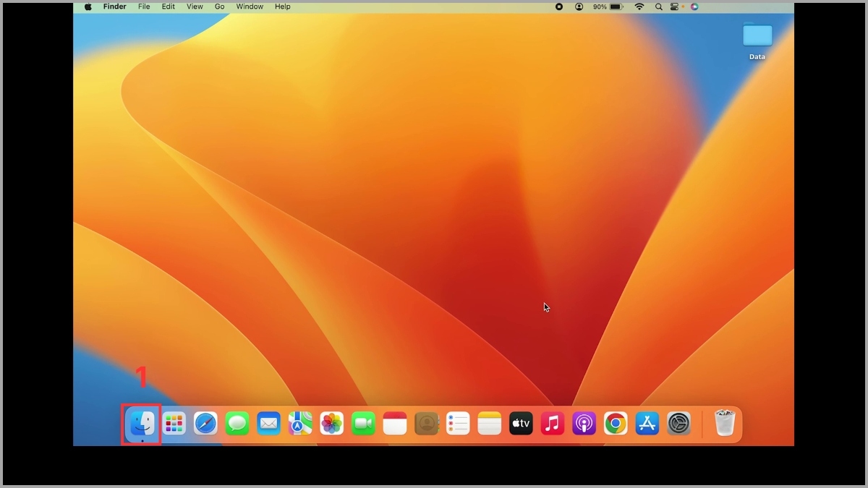Open Spotlight search in the menu bar
This screenshot has width=868, height=488.
pyautogui.click(x=658, y=7)
